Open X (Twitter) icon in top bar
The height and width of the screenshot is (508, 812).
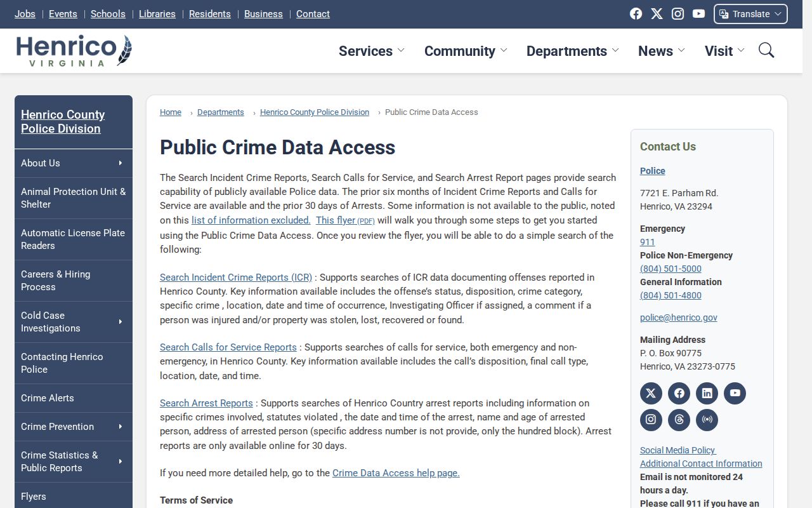657,14
